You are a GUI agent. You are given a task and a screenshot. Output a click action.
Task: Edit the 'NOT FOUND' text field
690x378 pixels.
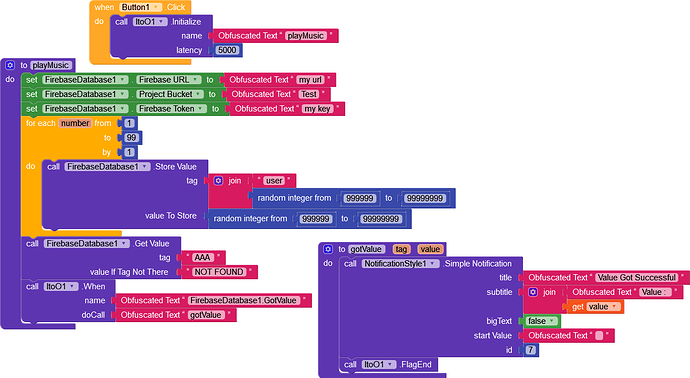click(219, 272)
